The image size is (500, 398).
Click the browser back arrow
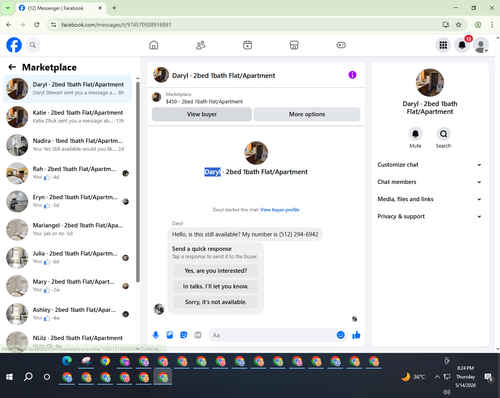pyautogui.click(x=9, y=25)
